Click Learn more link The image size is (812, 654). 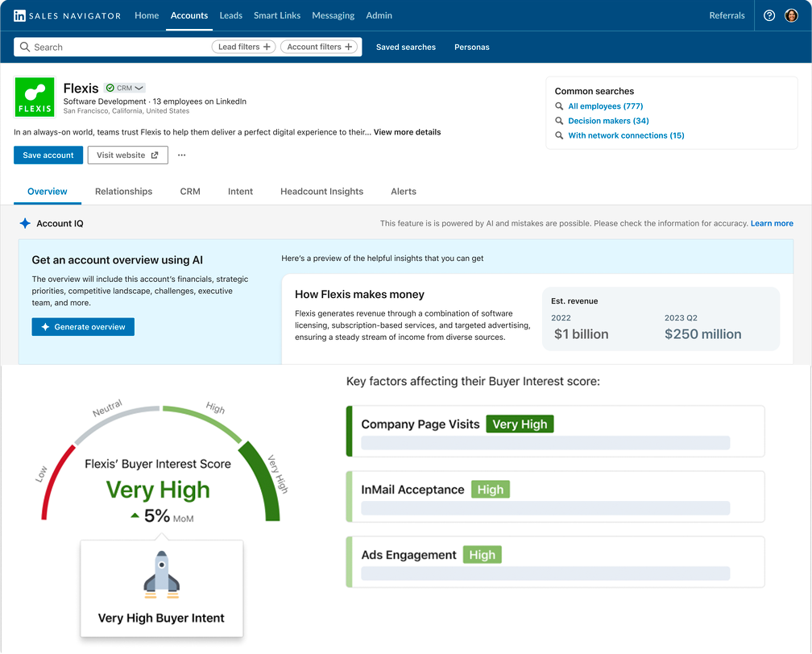(772, 223)
